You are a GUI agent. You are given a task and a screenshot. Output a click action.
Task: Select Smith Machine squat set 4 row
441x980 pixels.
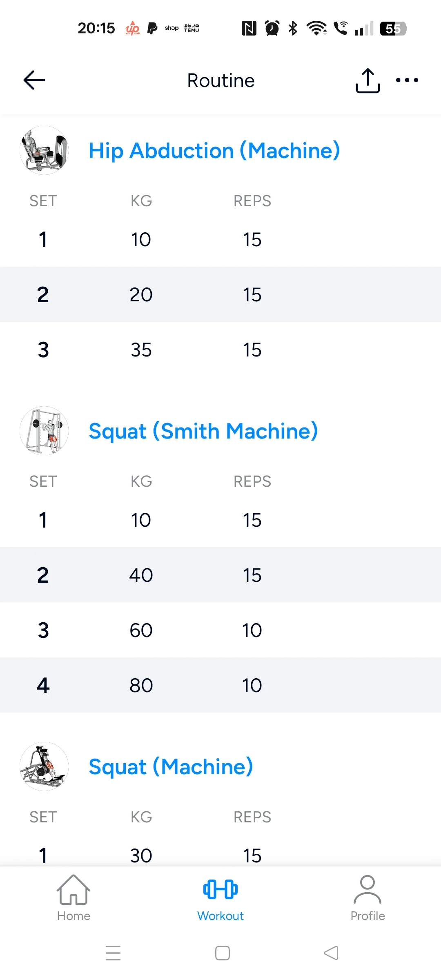coord(220,685)
